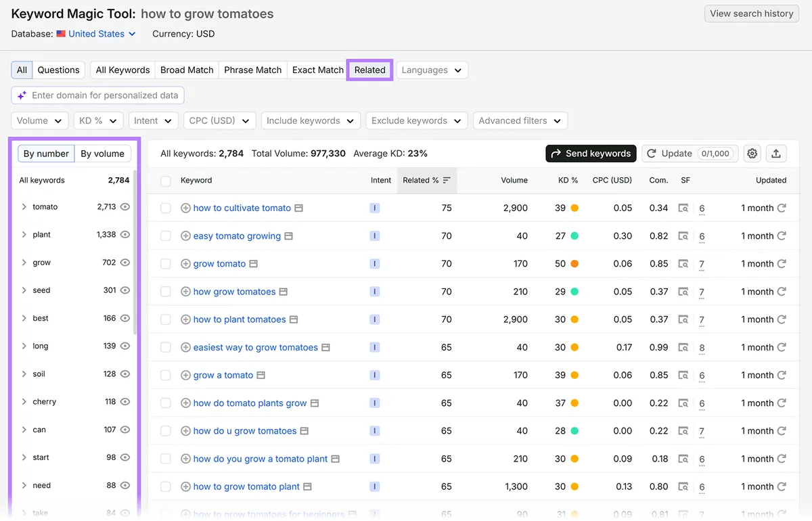Click the keyword groups panel scrollbar

(135, 252)
